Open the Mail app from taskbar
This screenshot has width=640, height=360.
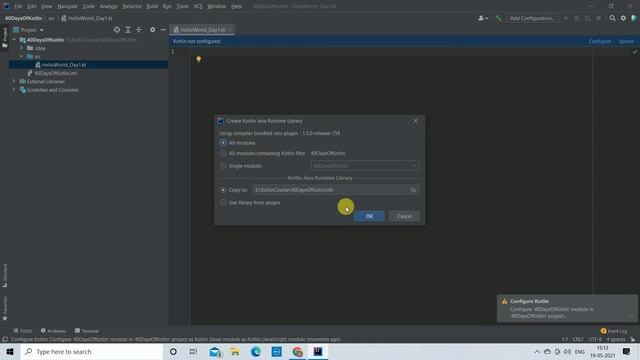(215, 351)
